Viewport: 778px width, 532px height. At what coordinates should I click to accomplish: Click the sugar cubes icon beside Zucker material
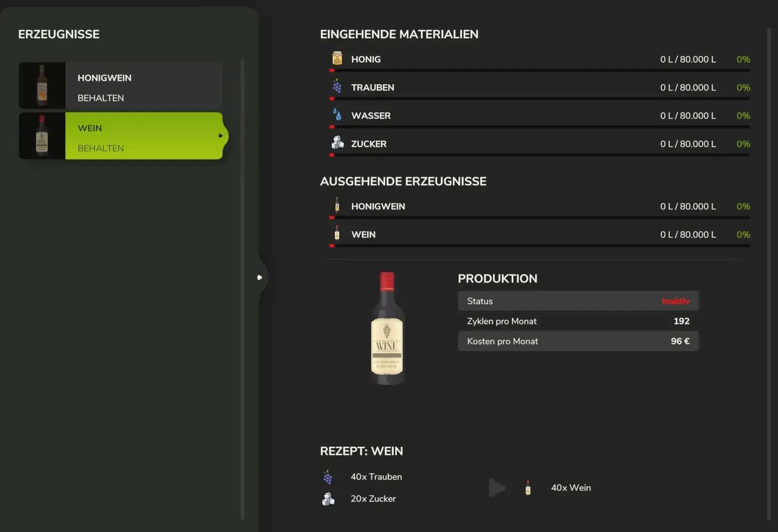pyautogui.click(x=337, y=142)
